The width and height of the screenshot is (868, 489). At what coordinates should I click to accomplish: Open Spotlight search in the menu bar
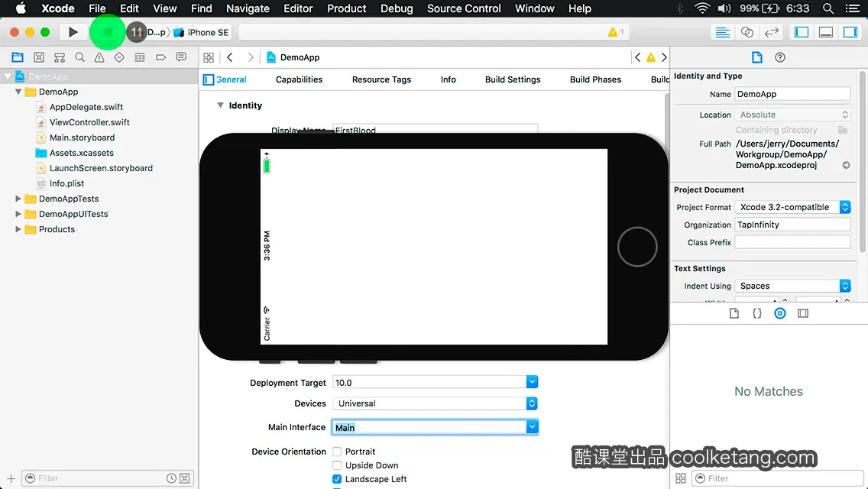point(828,8)
